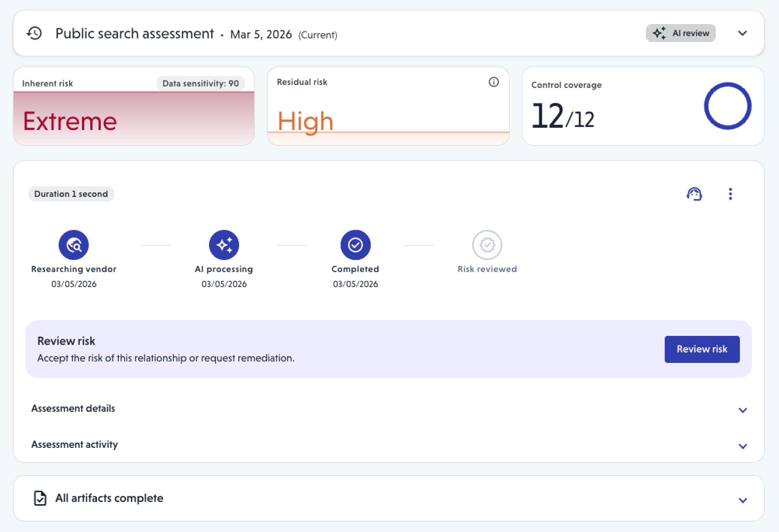Click the Duration 1 second tag
This screenshot has width=779, height=532.
click(71, 194)
